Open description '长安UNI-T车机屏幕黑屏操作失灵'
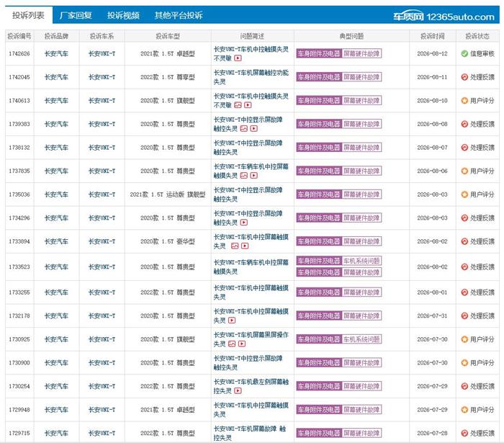This screenshot has width=504, height=443. point(251,339)
